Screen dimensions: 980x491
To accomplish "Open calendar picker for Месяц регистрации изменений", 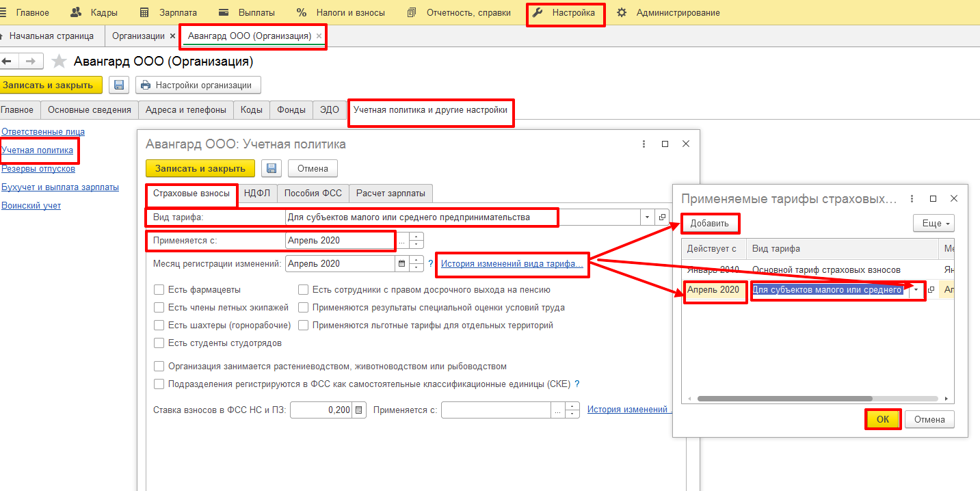I will click(402, 263).
